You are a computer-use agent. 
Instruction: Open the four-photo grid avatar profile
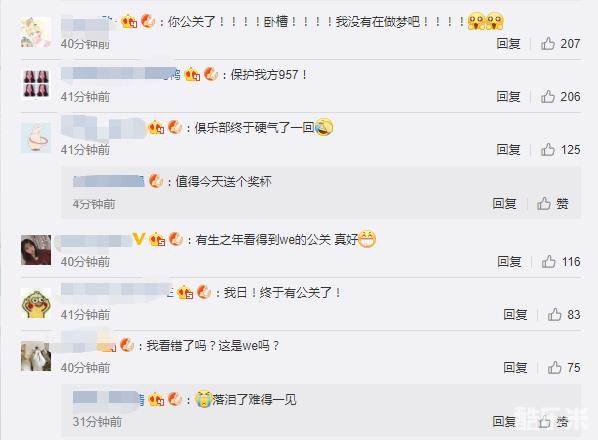click(x=36, y=84)
